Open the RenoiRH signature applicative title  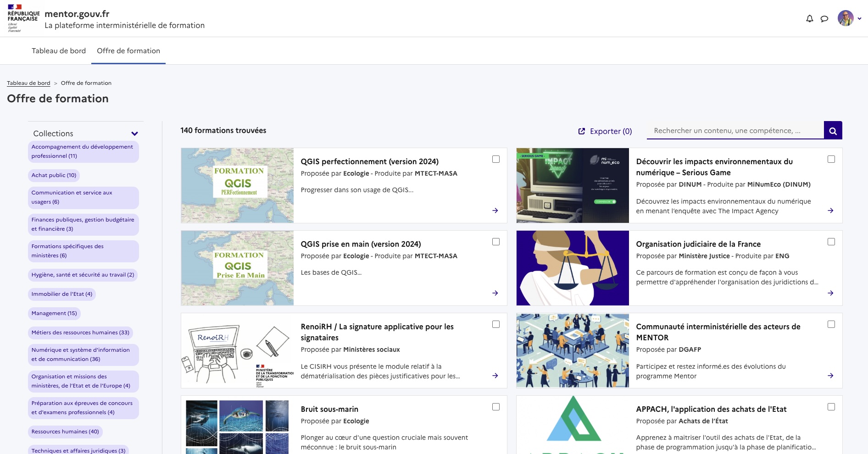[x=377, y=332]
